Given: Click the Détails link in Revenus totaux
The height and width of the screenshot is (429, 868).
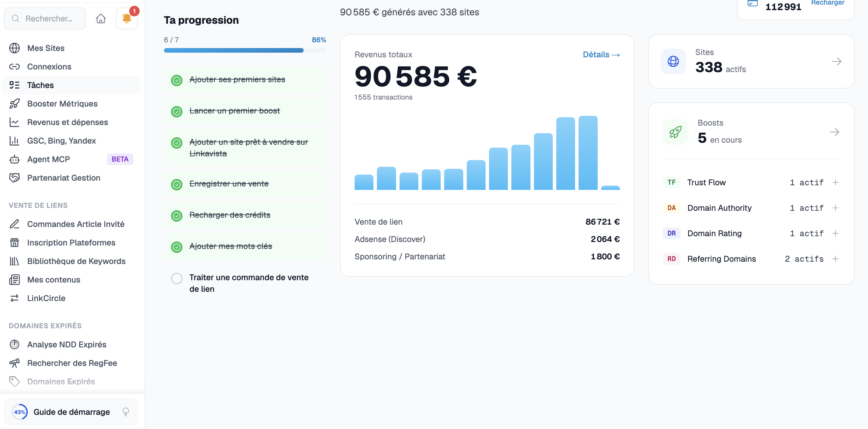Looking at the screenshot, I should (x=601, y=54).
